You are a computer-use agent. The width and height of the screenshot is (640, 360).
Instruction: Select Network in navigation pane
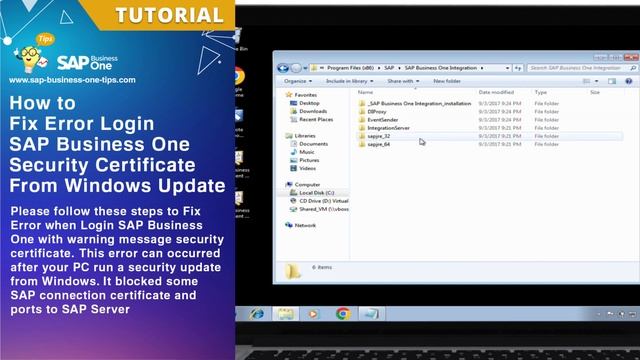tap(305, 225)
